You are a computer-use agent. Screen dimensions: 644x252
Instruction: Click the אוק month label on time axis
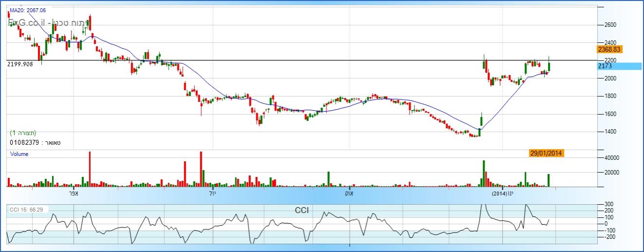pyautogui.click(x=349, y=194)
